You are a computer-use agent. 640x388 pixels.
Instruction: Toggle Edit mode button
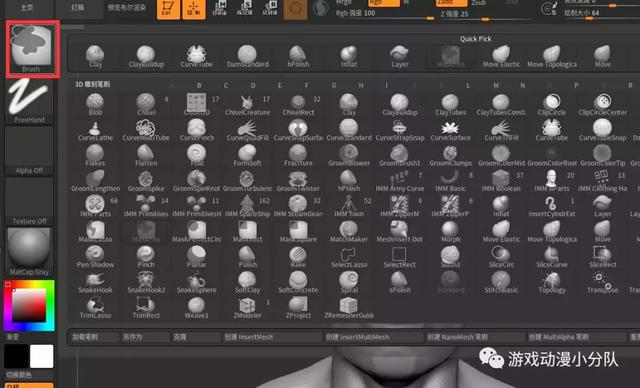(x=168, y=8)
